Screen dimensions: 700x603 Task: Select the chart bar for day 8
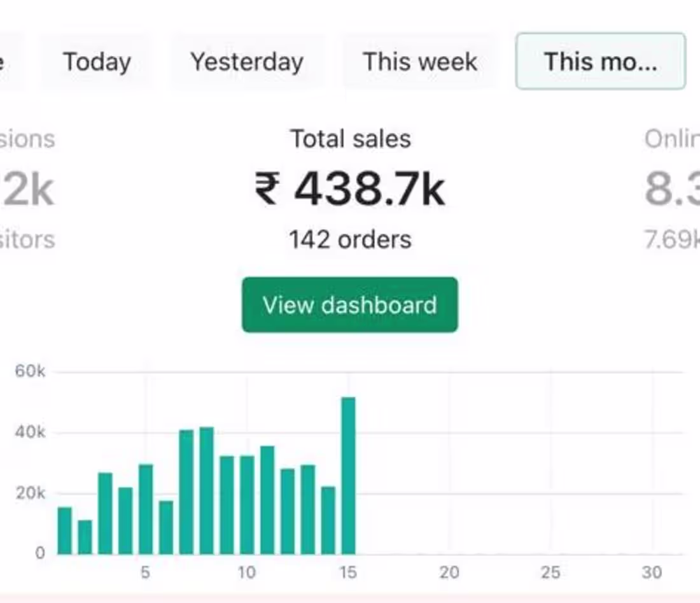[x=206, y=490]
